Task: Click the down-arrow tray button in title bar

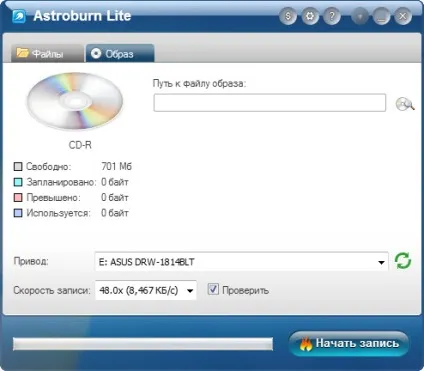Action: click(x=360, y=16)
